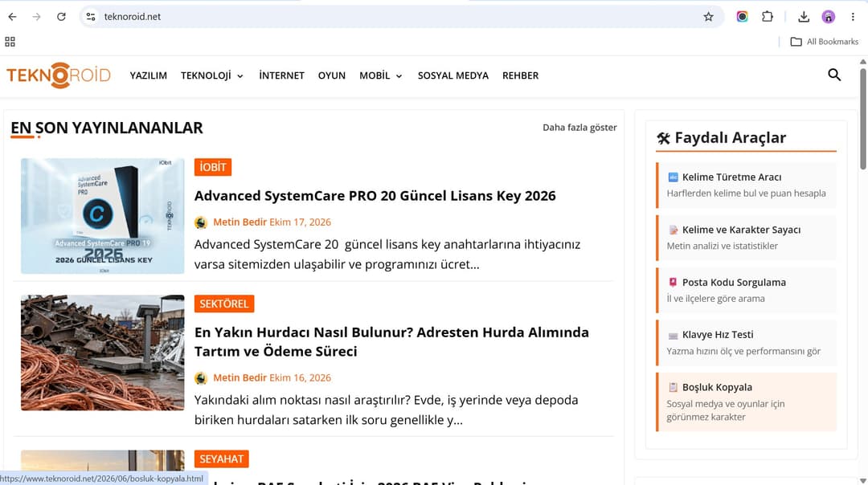Reload the teknoroid.net page

click(61, 17)
